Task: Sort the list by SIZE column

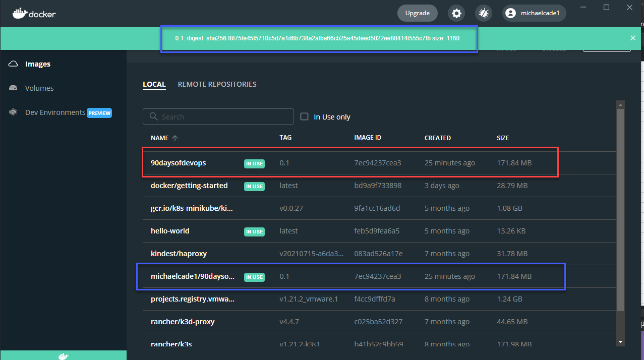Action: 502,138
